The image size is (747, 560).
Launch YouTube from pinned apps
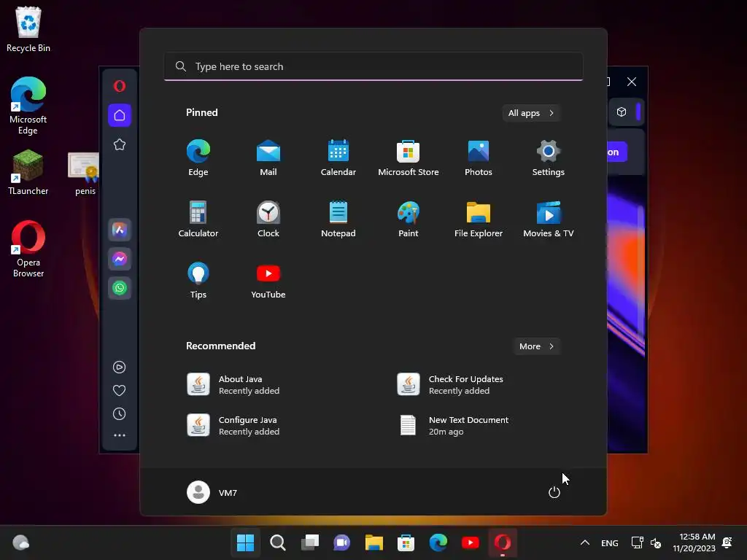(268, 280)
